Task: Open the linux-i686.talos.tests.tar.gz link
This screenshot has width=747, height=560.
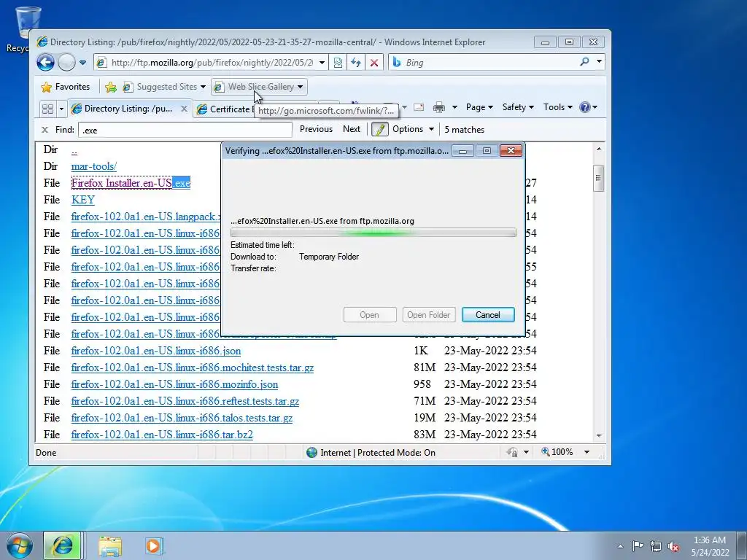Action: [182, 418]
